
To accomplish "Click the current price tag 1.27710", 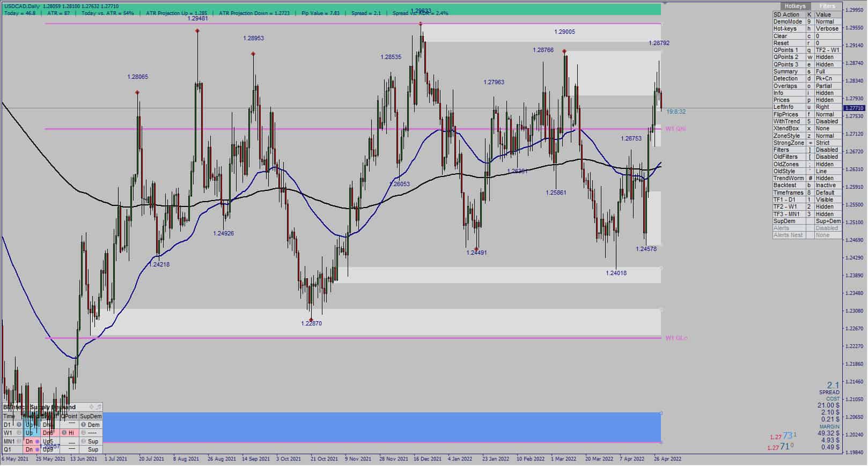I will point(855,108).
